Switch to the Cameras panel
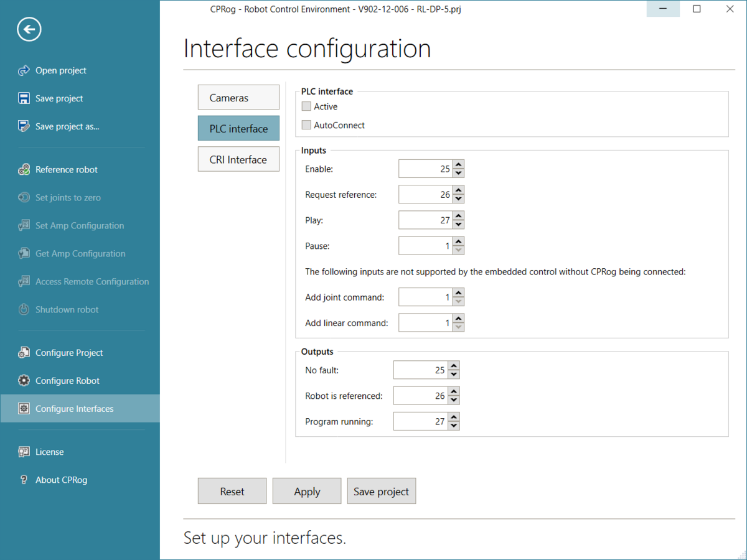The width and height of the screenshot is (747, 560). click(x=238, y=97)
